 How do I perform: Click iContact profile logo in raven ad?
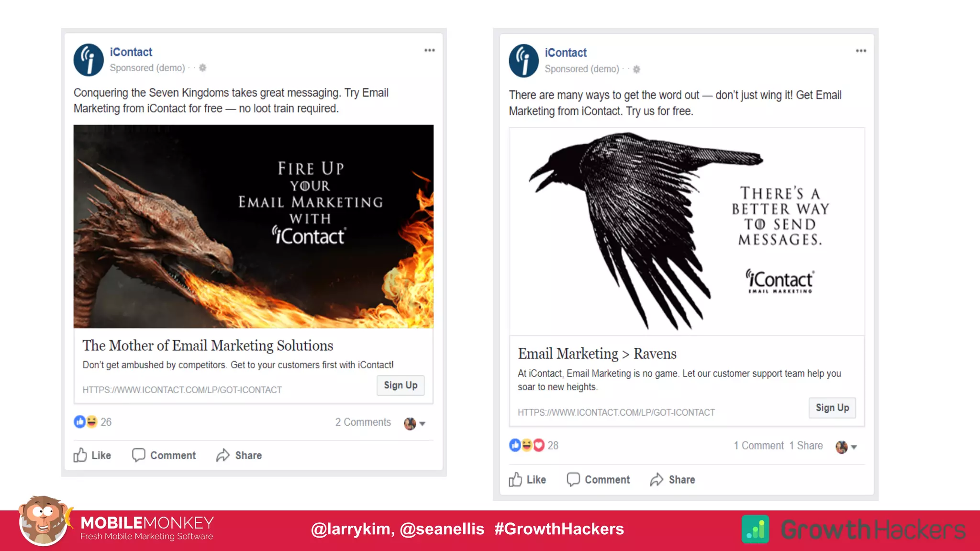[x=523, y=61]
